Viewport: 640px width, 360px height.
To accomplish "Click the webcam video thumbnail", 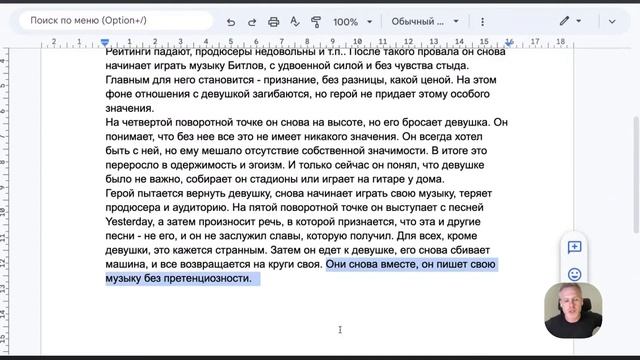I will (x=573, y=310).
